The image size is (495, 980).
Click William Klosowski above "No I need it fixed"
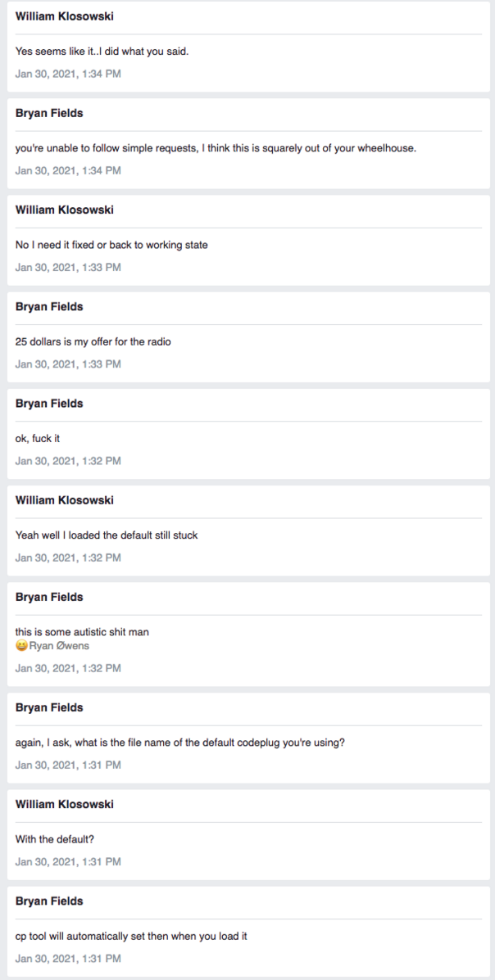[x=65, y=210]
